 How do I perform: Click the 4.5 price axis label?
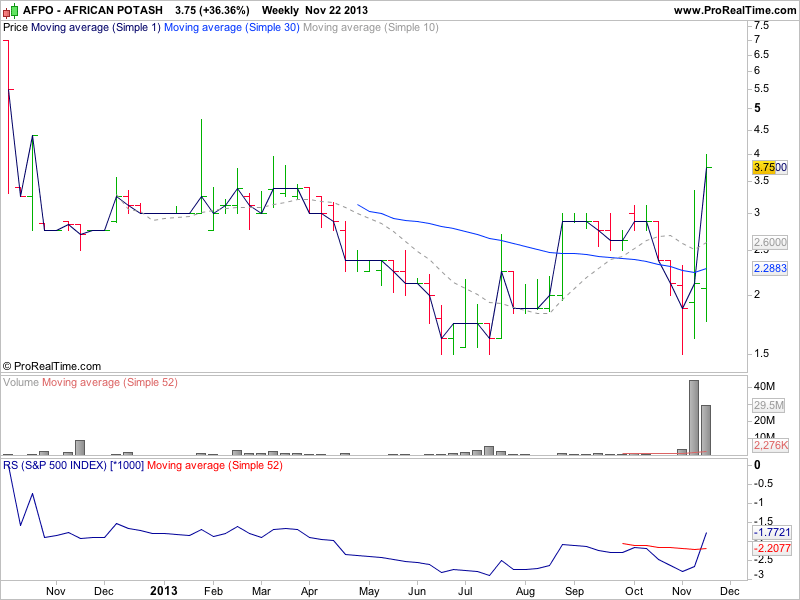pos(761,130)
